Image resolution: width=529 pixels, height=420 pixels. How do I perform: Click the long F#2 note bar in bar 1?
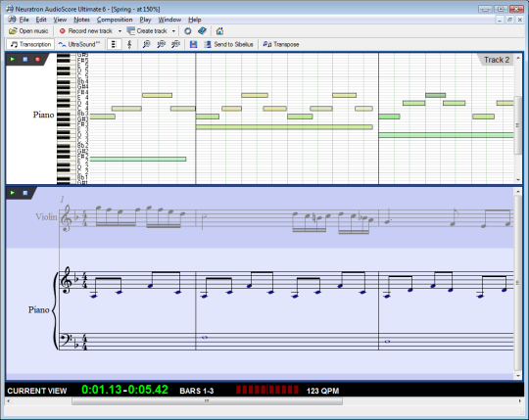(138, 160)
